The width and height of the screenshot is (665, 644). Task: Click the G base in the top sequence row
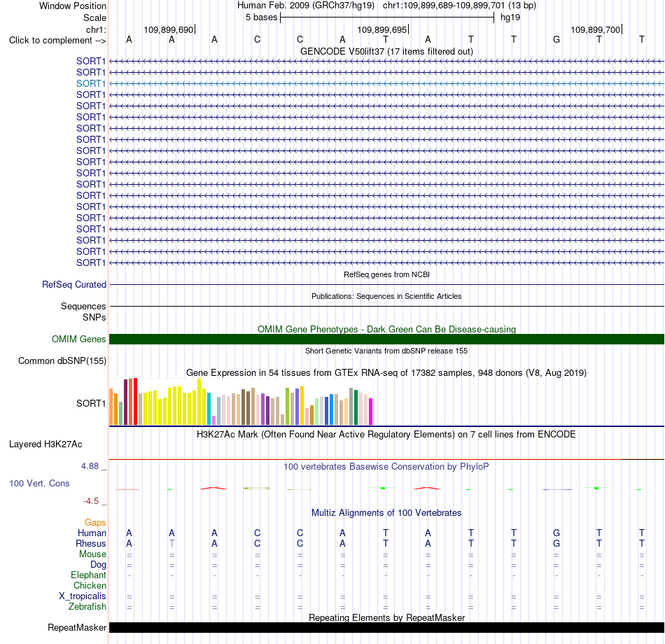tap(556, 39)
